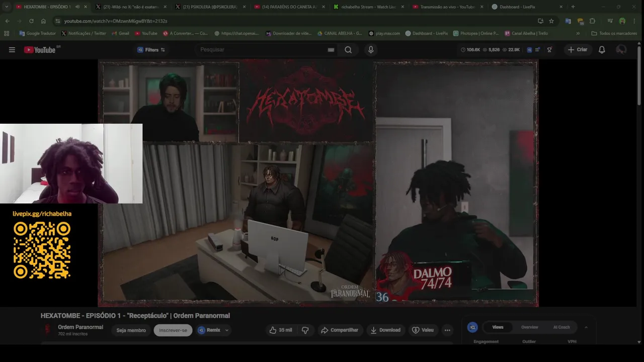The height and width of the screenshot is (362, 644).
Task: Expand the Remix dropdown arrow
Action: (227, 330)
